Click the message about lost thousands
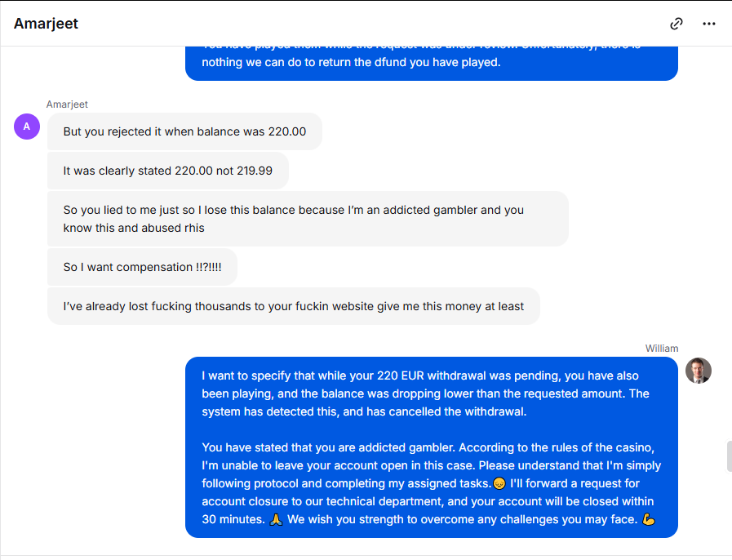Screen dimensions: 732x560 tap(293, 306)
